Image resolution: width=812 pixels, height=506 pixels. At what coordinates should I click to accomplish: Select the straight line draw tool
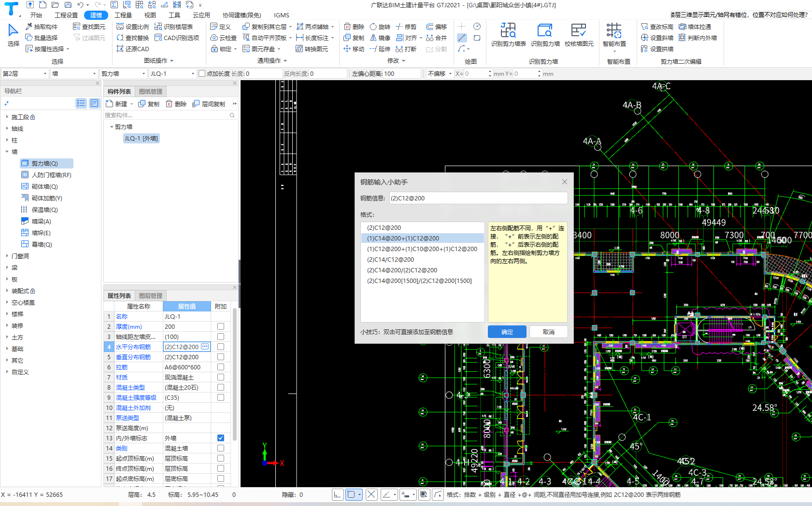(x=462, y=38)
